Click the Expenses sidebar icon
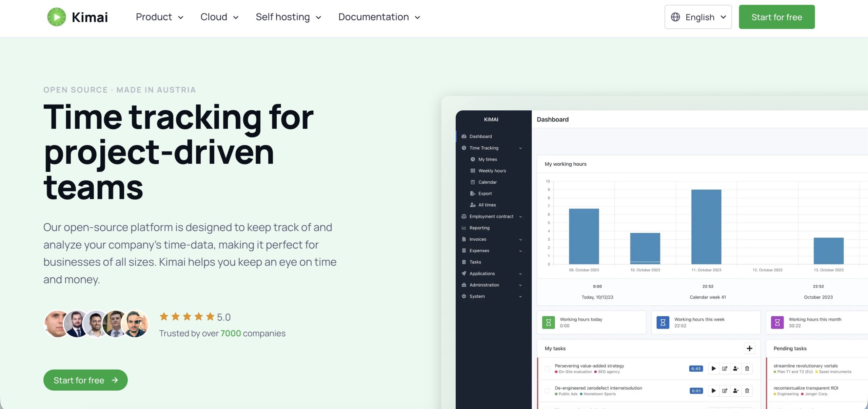Screen dimensions: 868x409 tap(464, 251)
